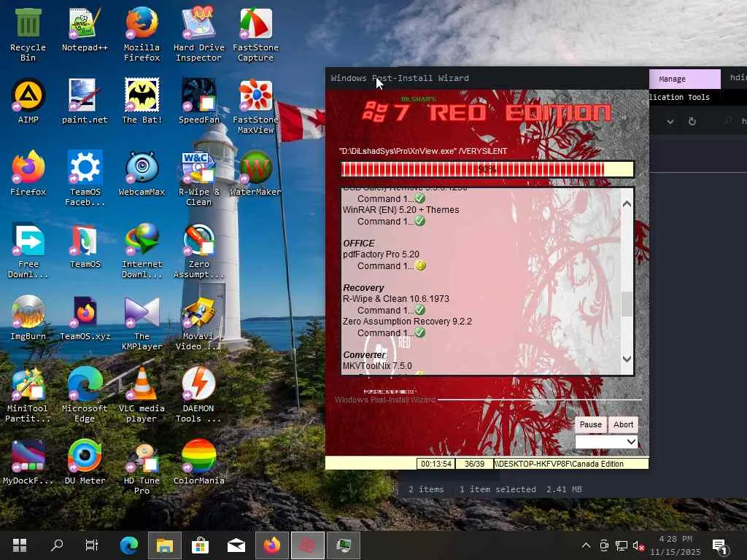Viewport: 747px width, 560px height.
Task: Select the R-Wipe & Clean 10.6.1973 entry
Action: pos(395,299)
